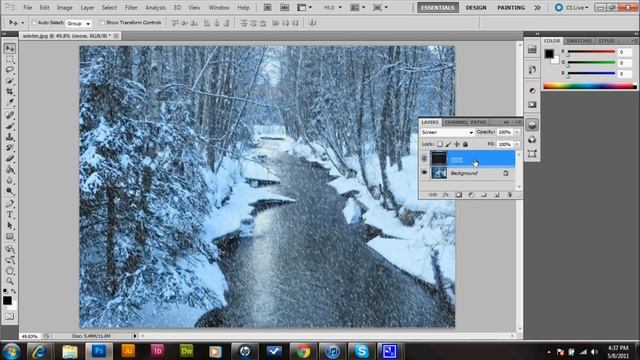Open the Layer menu
This screenshot has height=360, width=640.
pyautogui.click(x=87, y=7)
